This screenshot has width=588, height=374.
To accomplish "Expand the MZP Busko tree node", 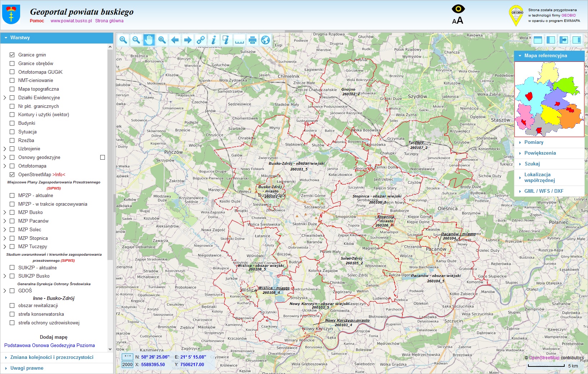I will [5, 212].
